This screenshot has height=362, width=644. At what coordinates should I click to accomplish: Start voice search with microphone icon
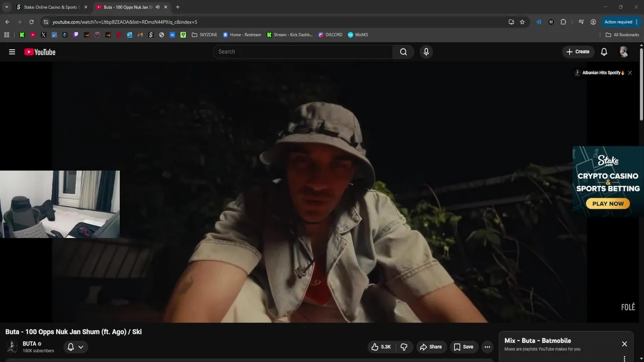(x=426, y=52)
